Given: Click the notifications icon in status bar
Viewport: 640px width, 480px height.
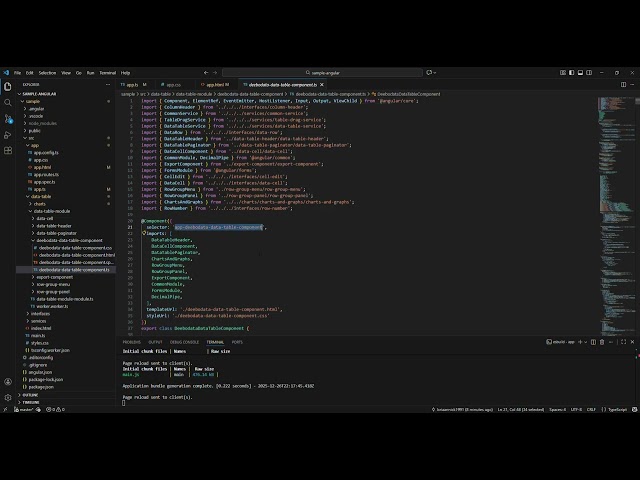Looking at the screenshot, I should click(x=634, y=409).
